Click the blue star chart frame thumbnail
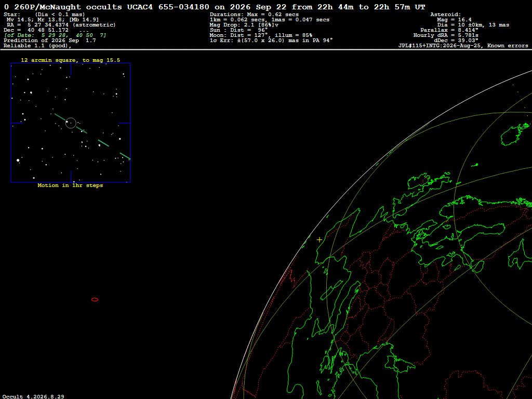Image resolution: width=532 pixels, height=399 pixels. (71, 123)
